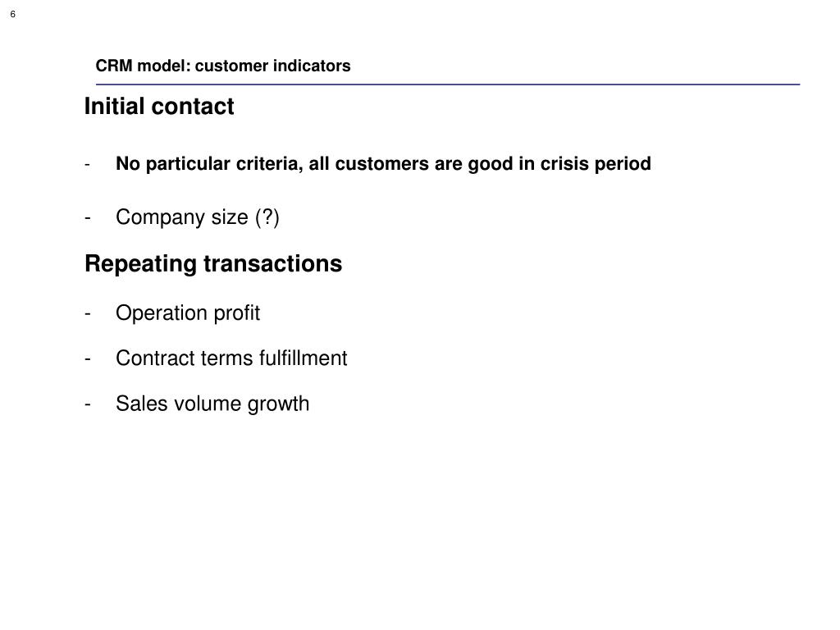Select the 'Operation profit' bullet
Image resolution: width=840 pixels, height=630 pixels.
click(x=188, y=313)
